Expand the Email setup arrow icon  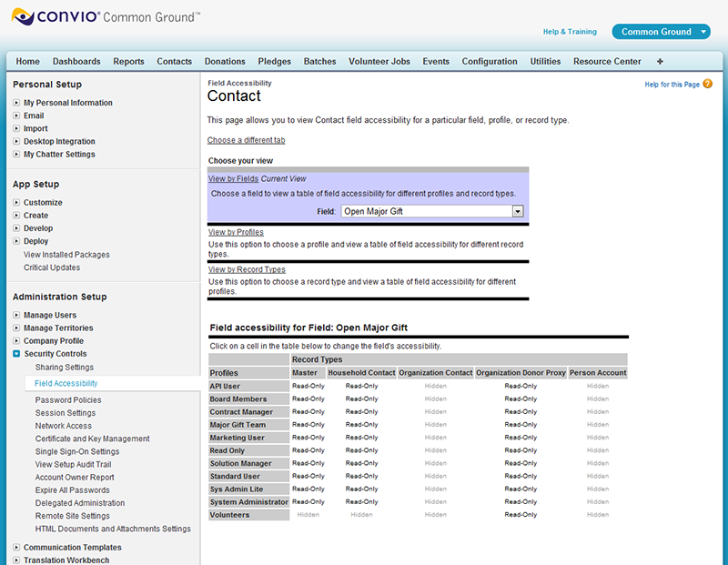pyautogui.click(x=16, y=116)
